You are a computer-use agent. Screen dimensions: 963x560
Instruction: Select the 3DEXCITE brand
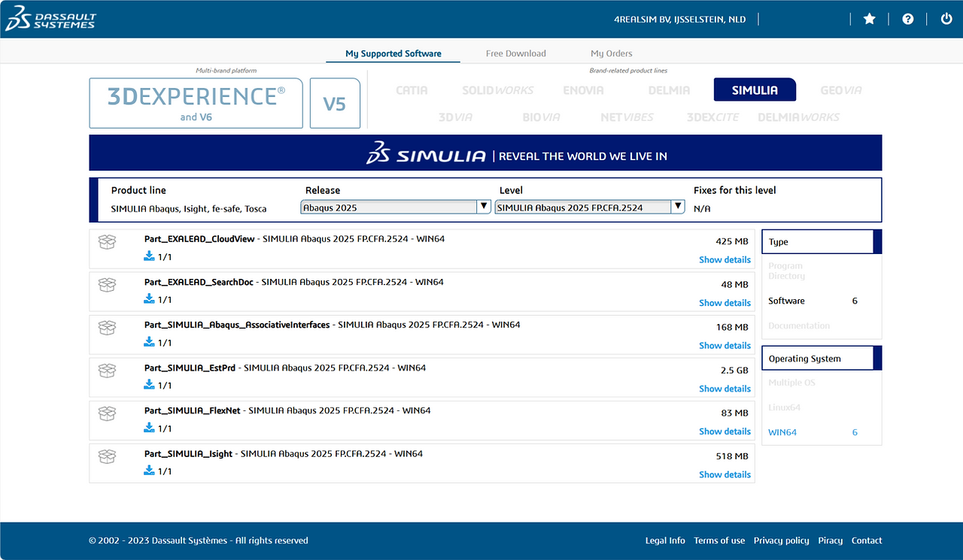tap(712, 117)
